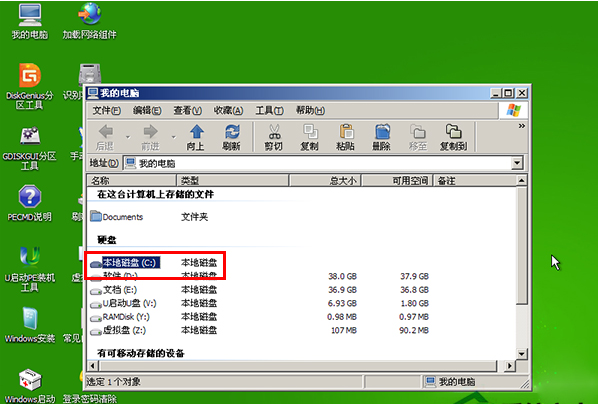Launch U启动PE装机工具 from the desktop
598x404 pixels.
30,269
